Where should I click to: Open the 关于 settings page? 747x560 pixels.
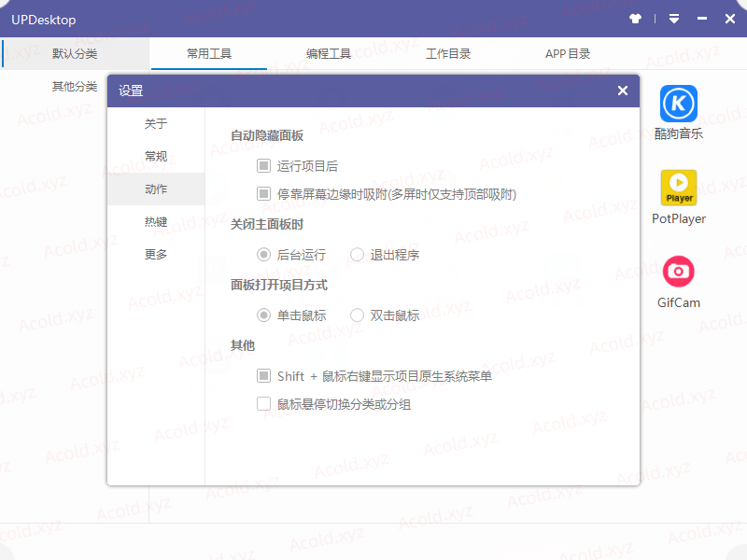click(x=156, y=124)
